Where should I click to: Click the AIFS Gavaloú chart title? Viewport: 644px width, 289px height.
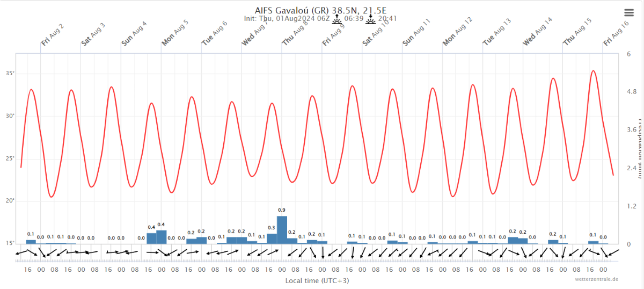pyautogui.click(x=320, y=10)
